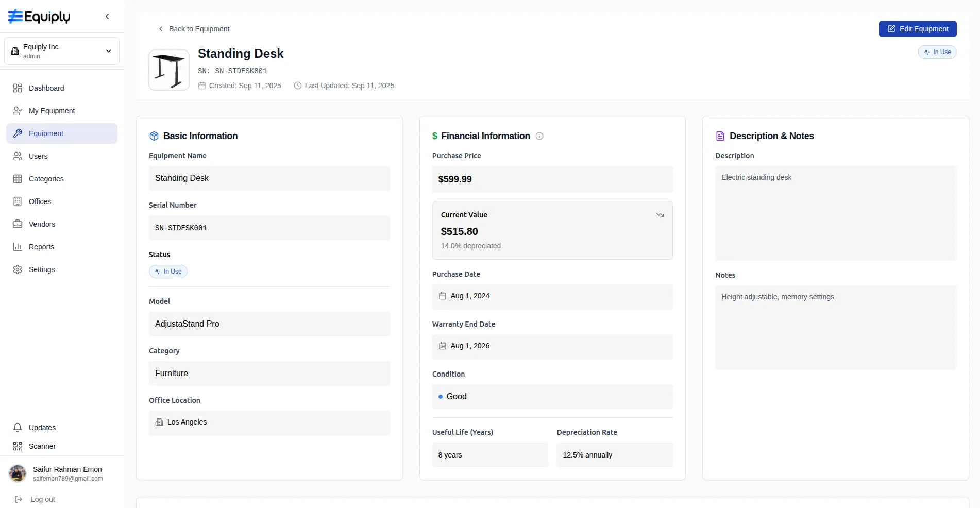Click the Categories grid icon

[18, 179]
